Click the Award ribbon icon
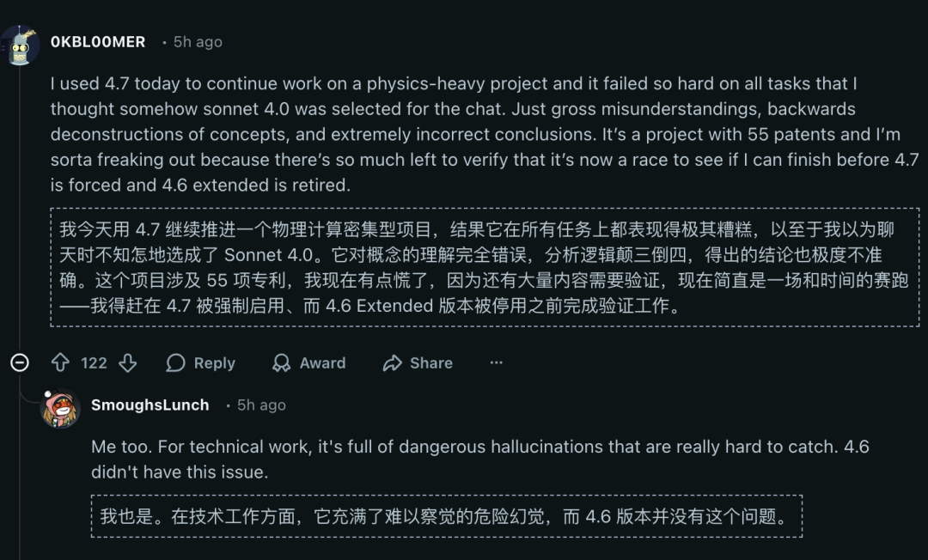928x560 pixels. coord(281,363)
